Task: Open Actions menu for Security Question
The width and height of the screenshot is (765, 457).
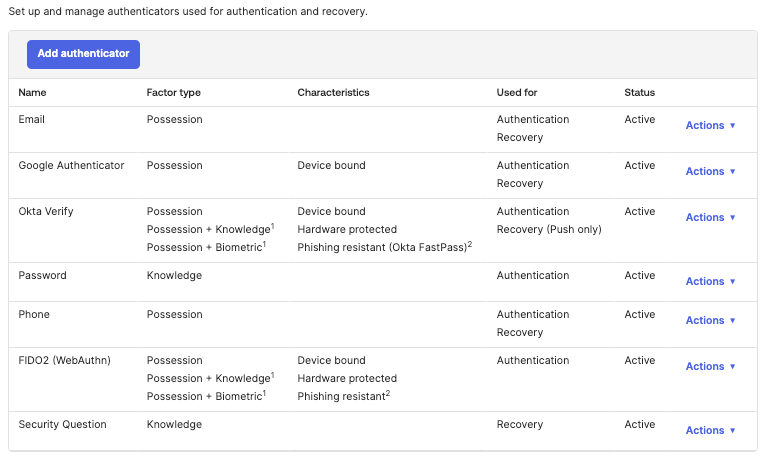Action: (710, 431)
